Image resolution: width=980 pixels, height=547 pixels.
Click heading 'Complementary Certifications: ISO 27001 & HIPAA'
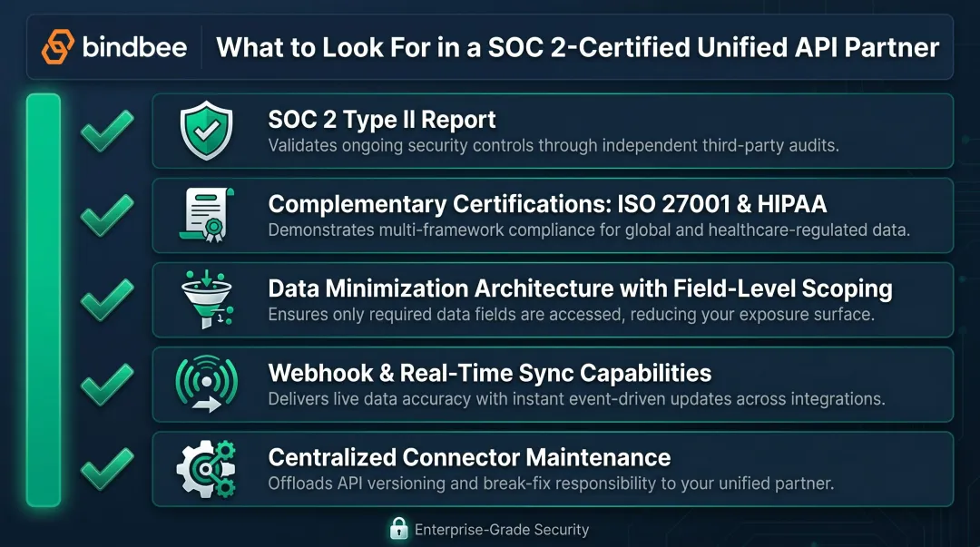[x=547, y=204]
